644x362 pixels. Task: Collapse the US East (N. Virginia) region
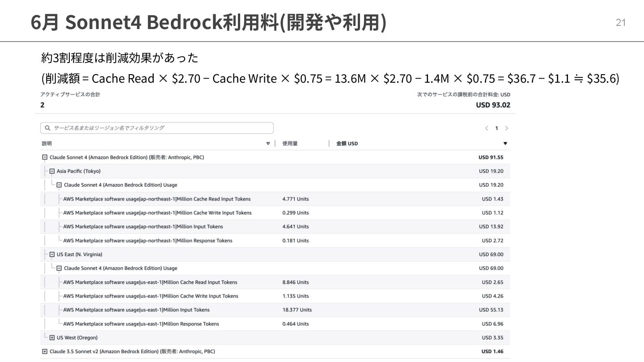click(x=52, y=254)
